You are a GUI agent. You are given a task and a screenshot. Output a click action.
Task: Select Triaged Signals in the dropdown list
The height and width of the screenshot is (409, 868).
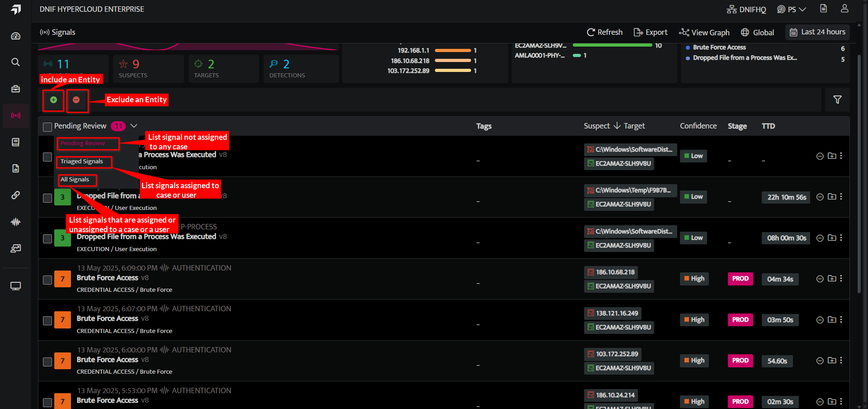[82, 162]
